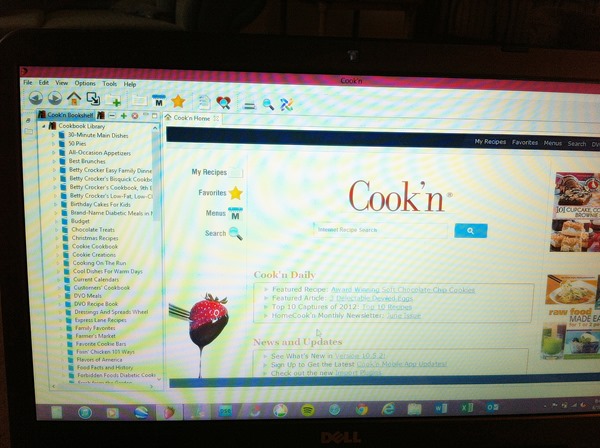This screenshot has width=600, height=448.
Task: Select the Cook'n Bookshelf tab
Action: [66, 114]
